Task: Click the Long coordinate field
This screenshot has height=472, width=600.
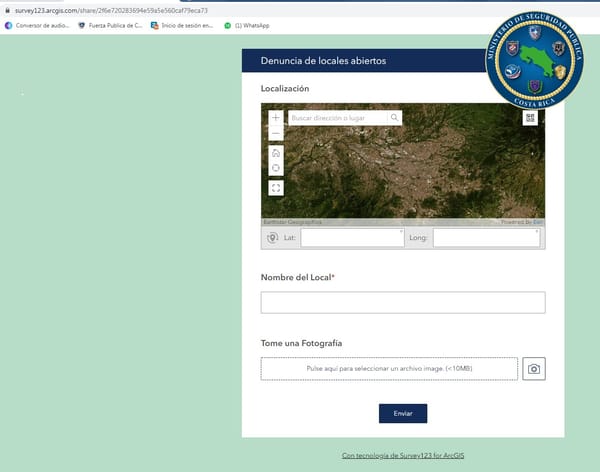Action: pos(486,237)
